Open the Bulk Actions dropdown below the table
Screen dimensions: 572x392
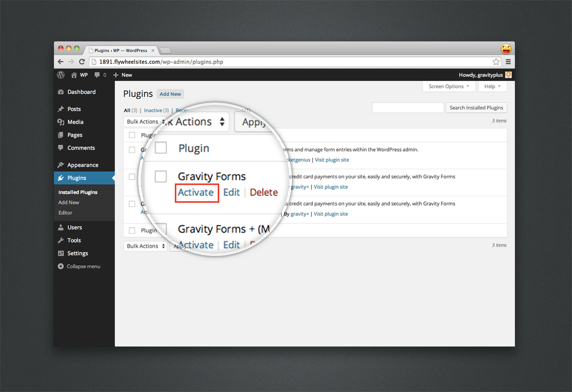[145, 246]
